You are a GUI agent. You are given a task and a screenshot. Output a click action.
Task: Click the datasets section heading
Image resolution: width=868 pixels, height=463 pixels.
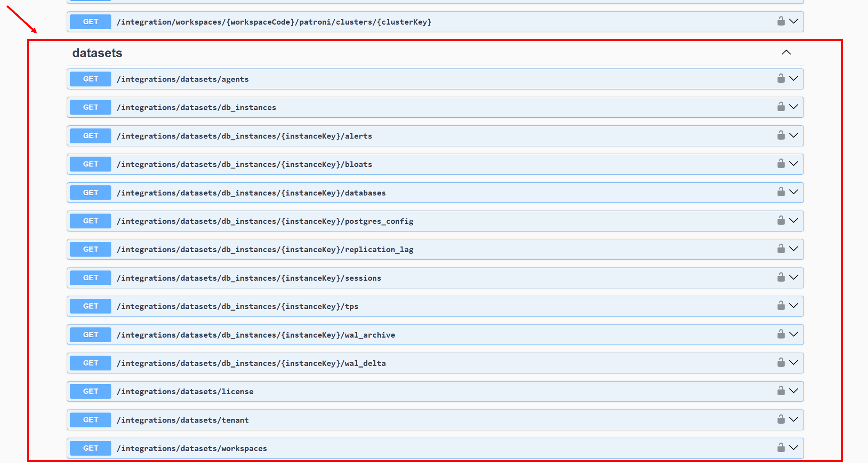tap(97, 53)
